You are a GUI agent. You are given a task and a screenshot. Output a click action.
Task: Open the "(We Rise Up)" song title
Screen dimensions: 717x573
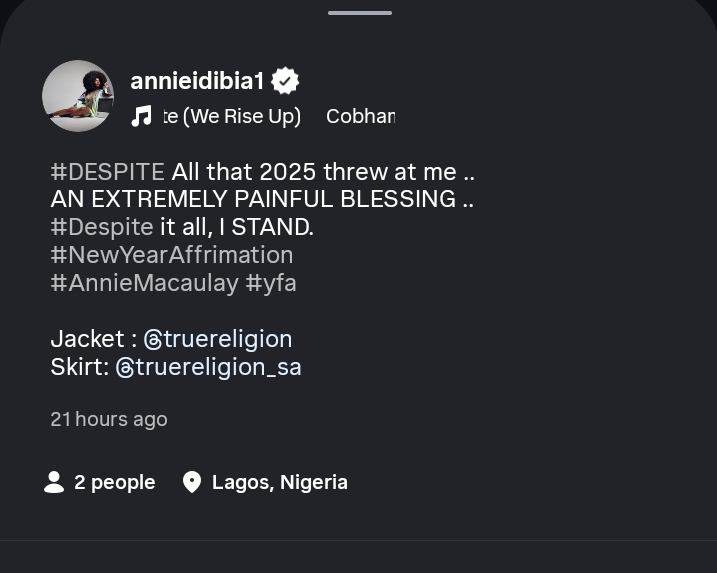[231, 116]
